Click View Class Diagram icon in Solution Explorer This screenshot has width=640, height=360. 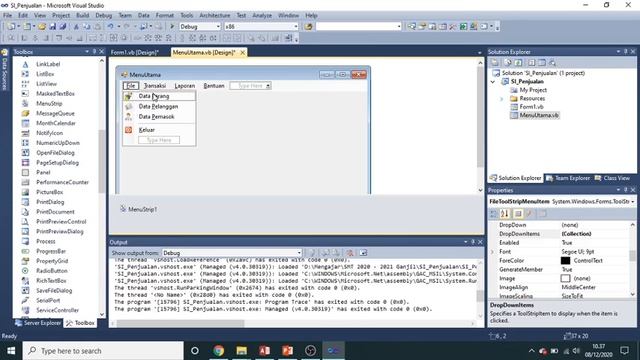[x=552, y=63]
